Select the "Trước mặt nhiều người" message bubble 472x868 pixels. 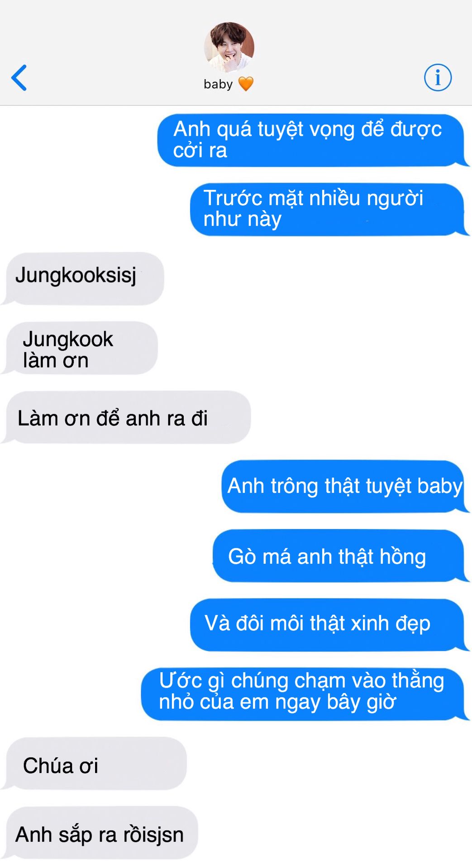tap(329, 209)
